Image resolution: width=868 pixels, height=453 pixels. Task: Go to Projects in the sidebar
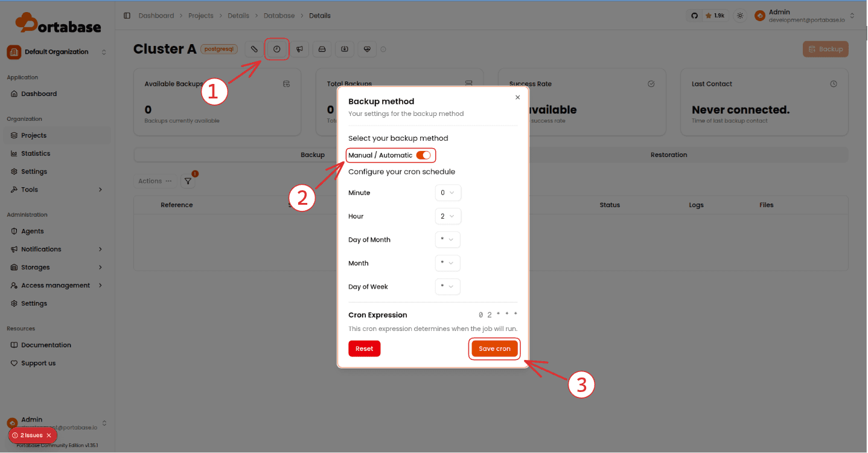pos(57,136)
